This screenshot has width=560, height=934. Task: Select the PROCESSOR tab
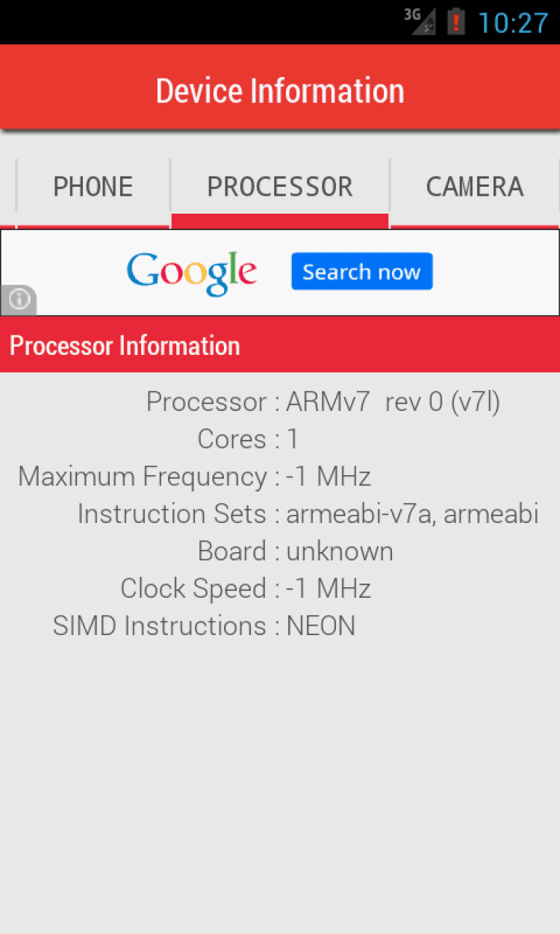pyautogui.click(x=280, y=187)
